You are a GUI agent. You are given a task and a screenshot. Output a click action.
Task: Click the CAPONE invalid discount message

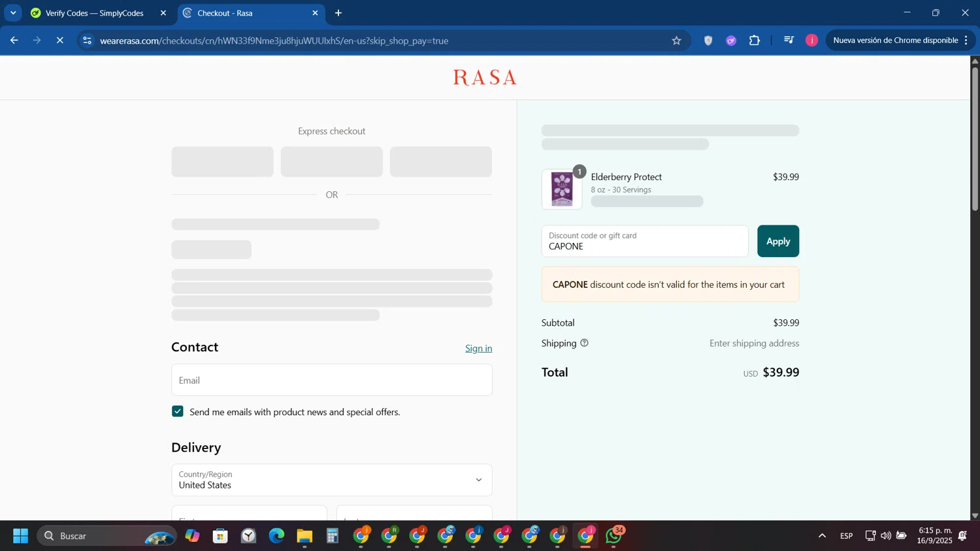(x=670, y=284)
